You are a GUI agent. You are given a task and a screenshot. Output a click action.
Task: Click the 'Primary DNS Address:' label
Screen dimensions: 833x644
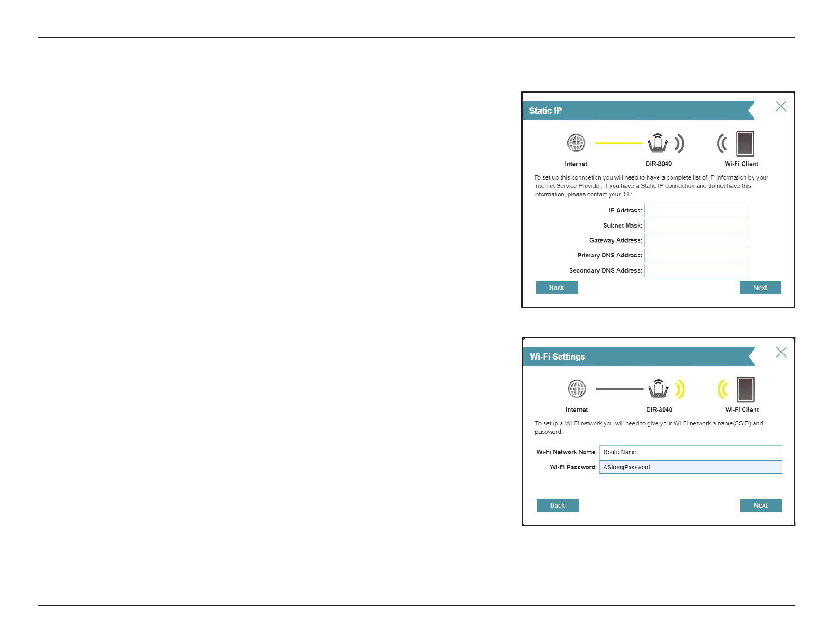click(610, 256)
